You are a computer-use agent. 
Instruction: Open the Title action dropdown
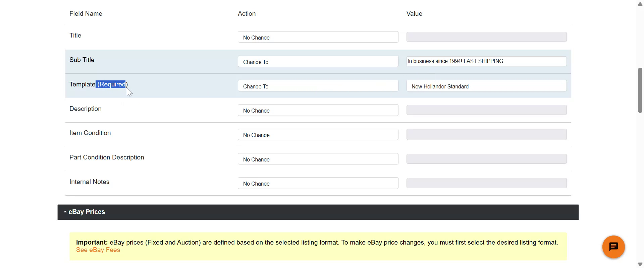[x=318, y=37]
